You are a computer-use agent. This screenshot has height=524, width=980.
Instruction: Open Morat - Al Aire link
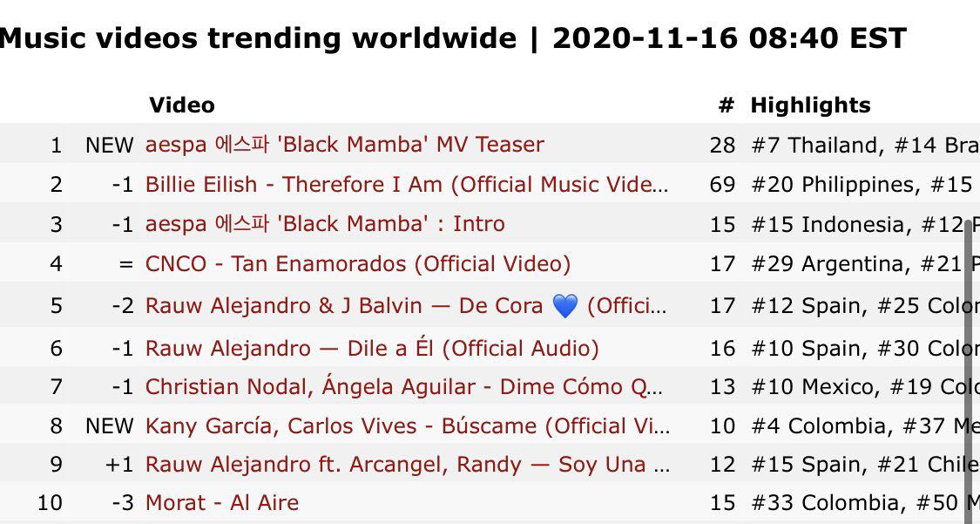click(x=222, y=503)
